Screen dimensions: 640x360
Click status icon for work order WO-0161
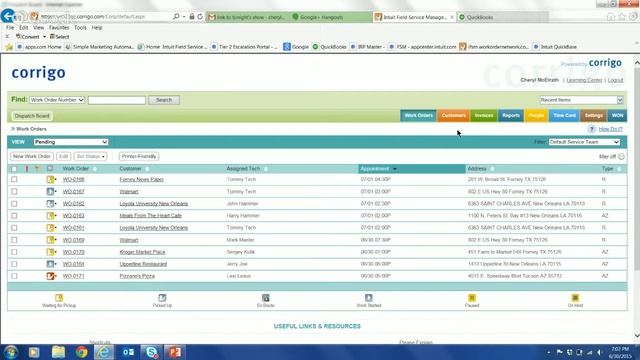pyautogui.click(x=50, y=228)
